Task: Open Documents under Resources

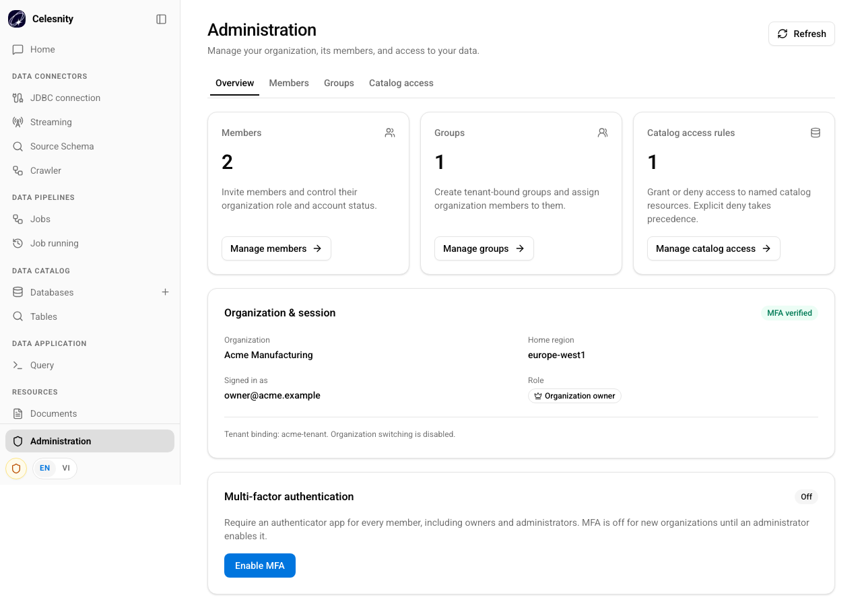Action: pos(90,413)
